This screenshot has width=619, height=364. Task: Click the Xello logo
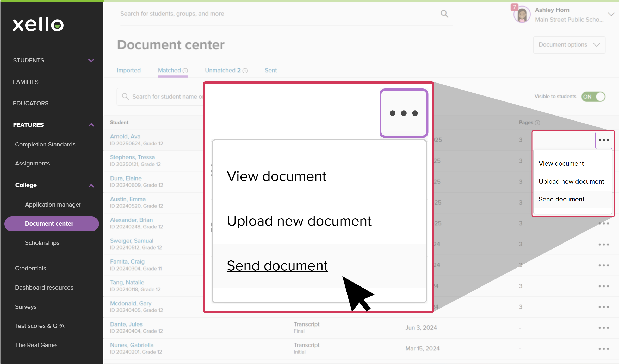click(38, 24)
